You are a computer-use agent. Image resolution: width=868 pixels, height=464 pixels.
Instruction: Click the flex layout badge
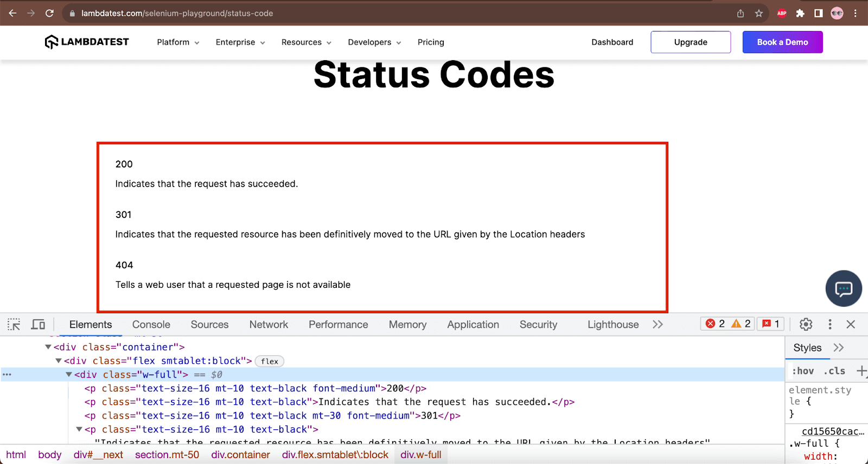(x=270, y=361)
